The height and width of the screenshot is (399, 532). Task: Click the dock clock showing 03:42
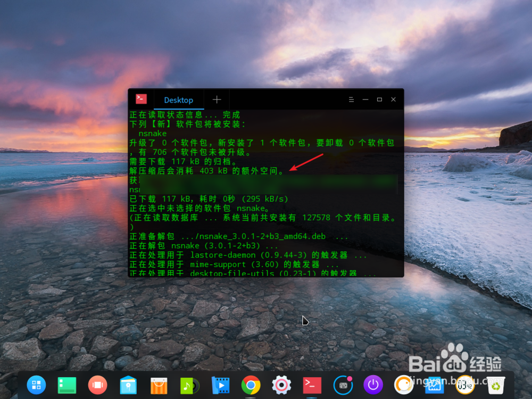click(465, 385)
